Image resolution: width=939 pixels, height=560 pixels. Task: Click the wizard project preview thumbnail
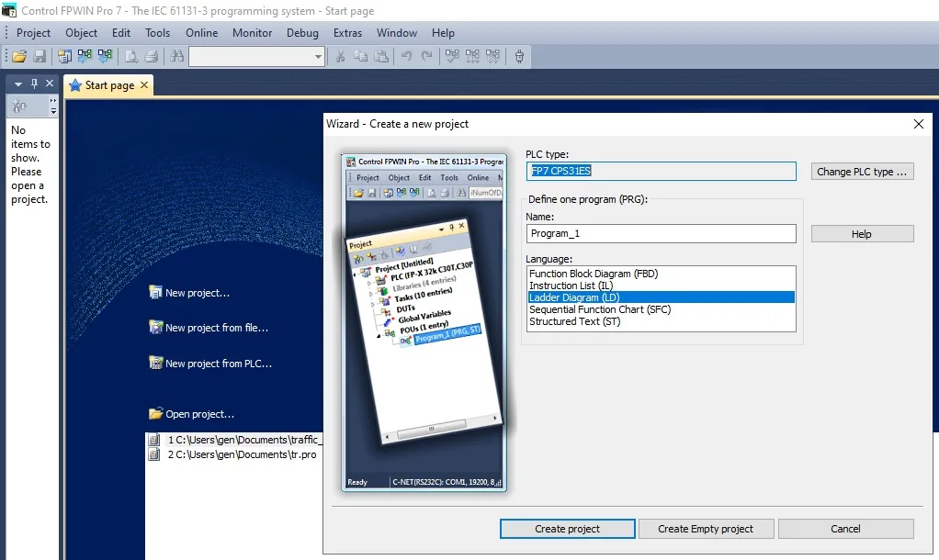tap(424, 322)
